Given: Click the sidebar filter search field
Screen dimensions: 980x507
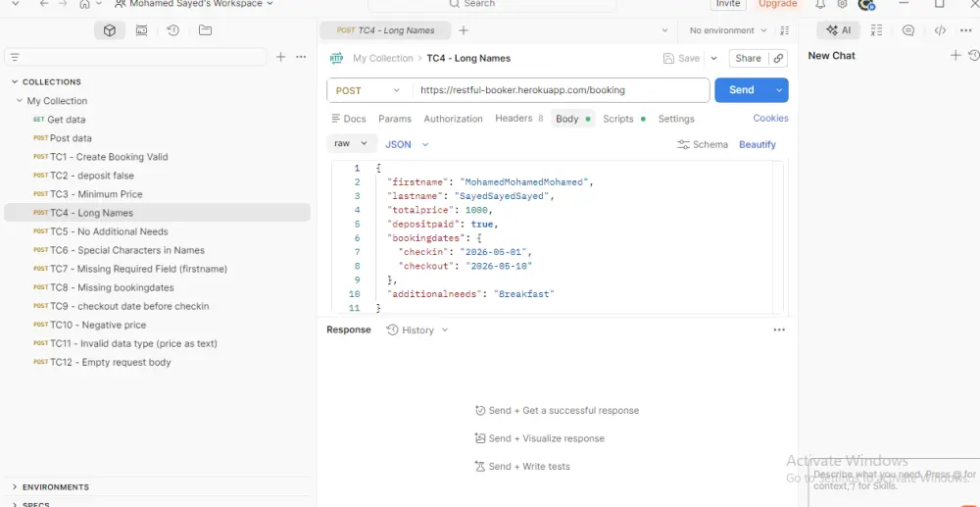Looking at the screenshot, I should point(135,57).
